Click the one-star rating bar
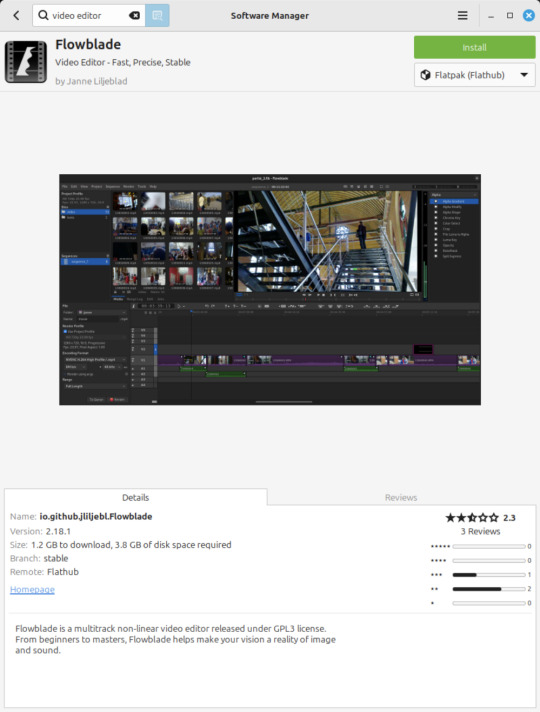This screenshot has width=540, height=712. [x=489, y=603]
